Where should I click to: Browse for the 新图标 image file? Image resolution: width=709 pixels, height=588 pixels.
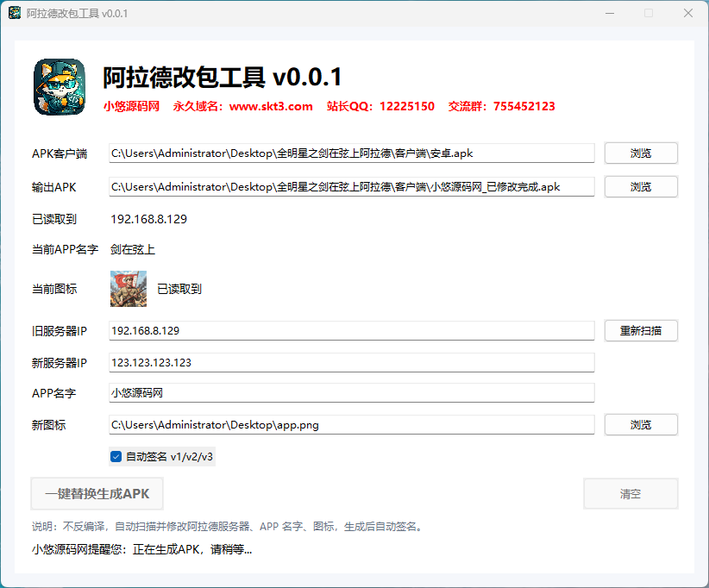click(x=641, y=425)
